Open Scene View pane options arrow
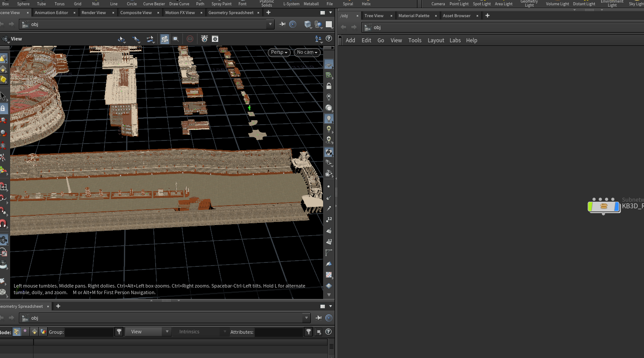The image size is (644, 358). 331,12
